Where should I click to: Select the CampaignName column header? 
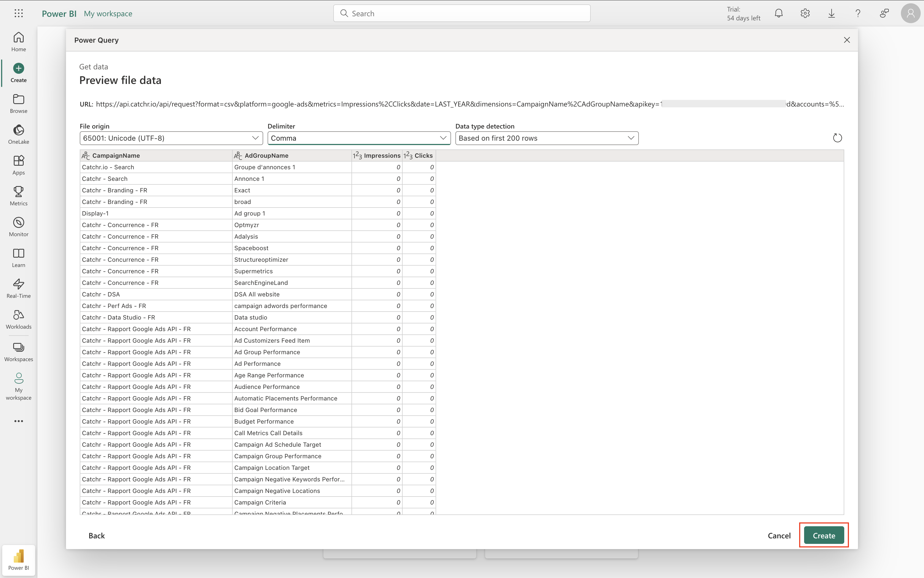pyautogui.click(x=156, y=156)
